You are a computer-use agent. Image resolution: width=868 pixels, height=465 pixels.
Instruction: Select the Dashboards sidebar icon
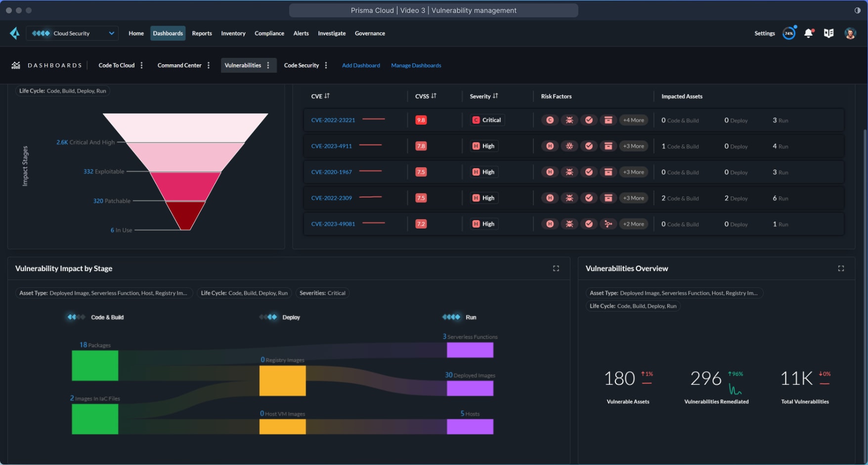pyautogui.click(x=16, y=65)
